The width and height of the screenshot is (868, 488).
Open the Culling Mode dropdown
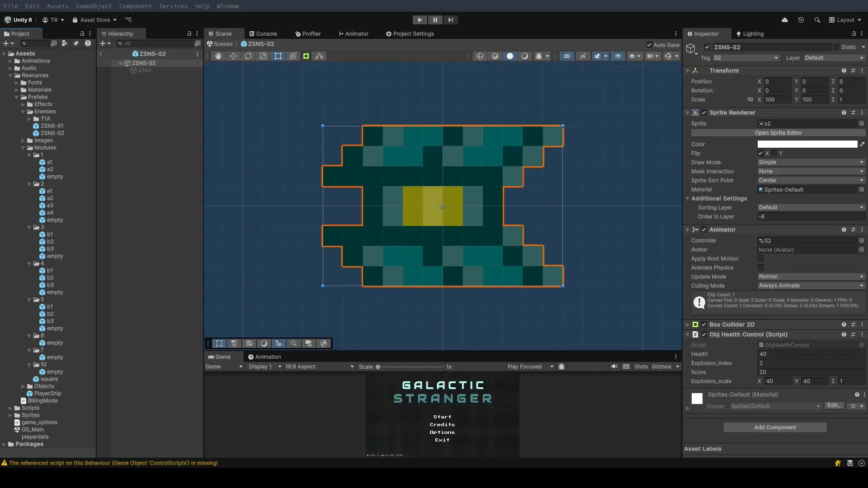[x=811, y=286]
